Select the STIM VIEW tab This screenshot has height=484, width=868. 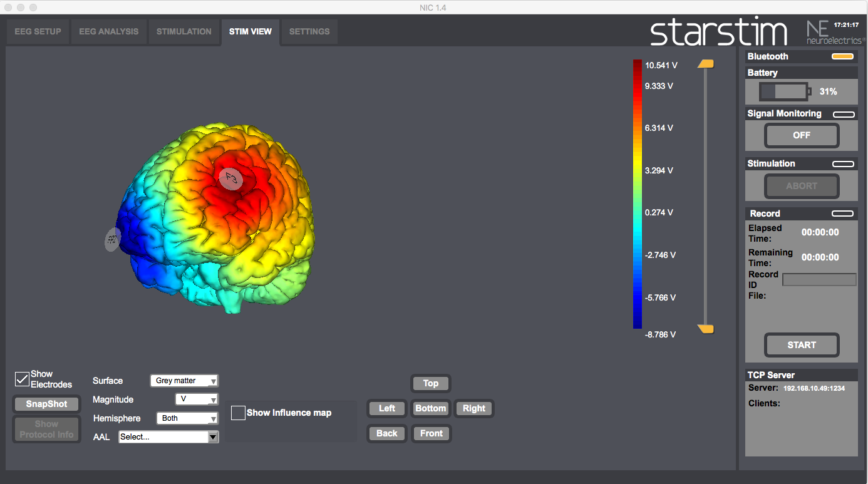251,31
